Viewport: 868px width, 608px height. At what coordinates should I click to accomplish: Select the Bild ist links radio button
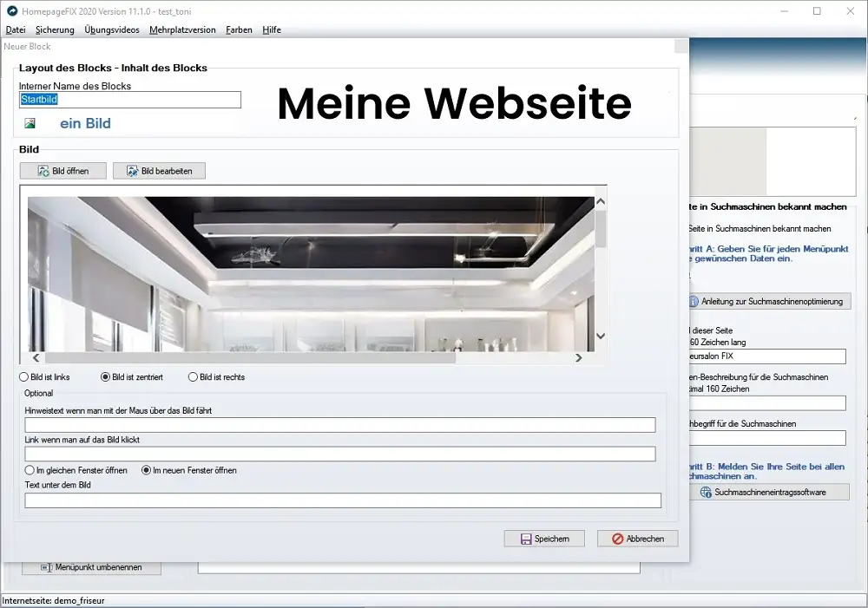[x=21, y=376]
